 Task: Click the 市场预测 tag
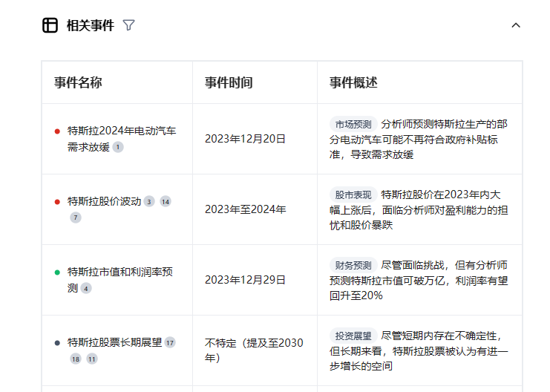coord(353,124)
